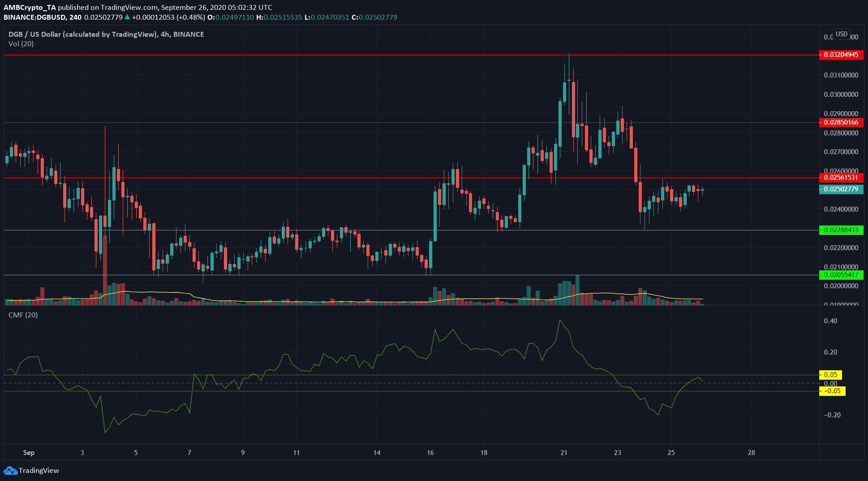Select the 0.02850166 red price label
The image size is (868, 481).
tap(841, 122)
